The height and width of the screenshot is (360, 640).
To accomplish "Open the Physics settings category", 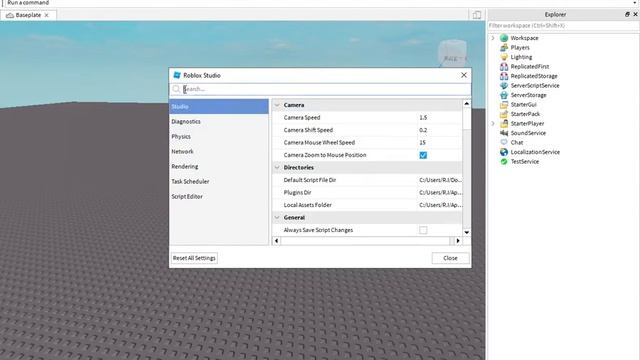I will tap(219, 137).
